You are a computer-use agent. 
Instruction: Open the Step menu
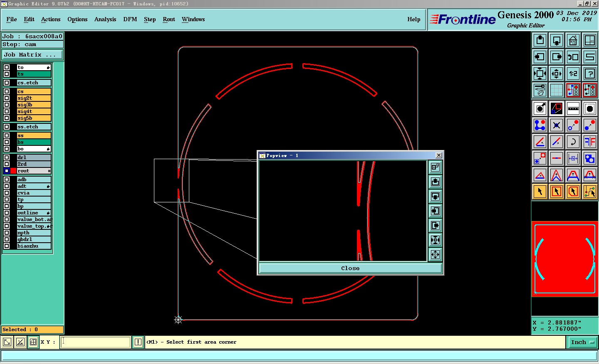[150, 20]
